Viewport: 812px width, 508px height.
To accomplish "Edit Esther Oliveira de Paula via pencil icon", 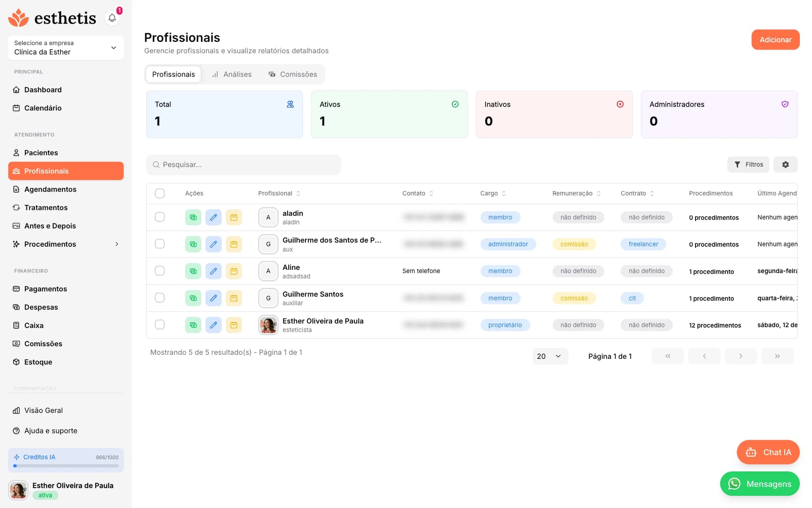I will 214,325.
